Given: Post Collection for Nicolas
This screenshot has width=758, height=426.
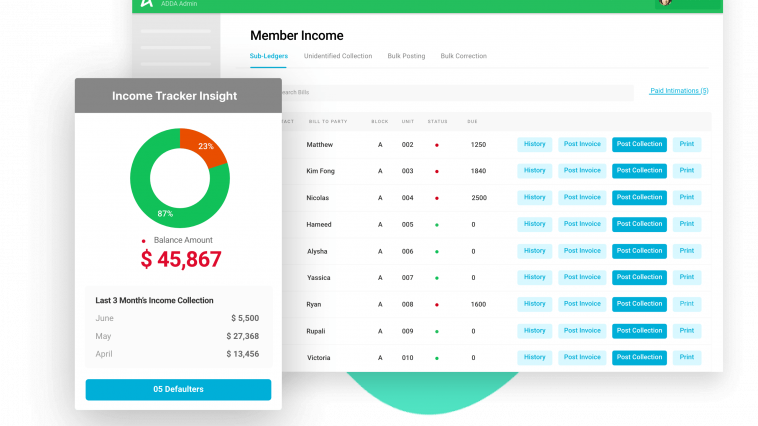Looking at the screenshot, I should point(639,197).
